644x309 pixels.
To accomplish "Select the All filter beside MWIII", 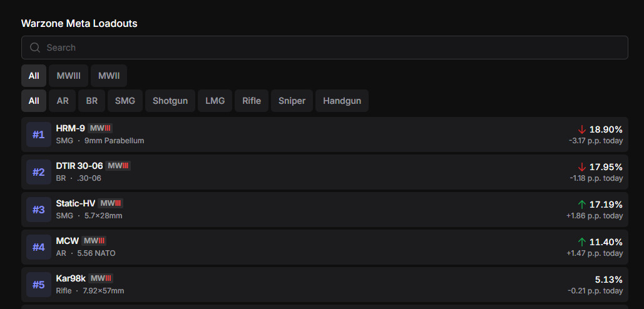I will click(34, 76).
